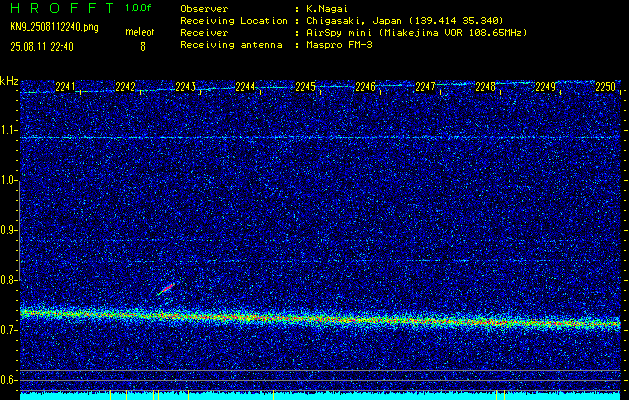Select AirSpy mini Miakejima VOR receiver text
Screen dimensions: 629x400
[x=417, y=32]
